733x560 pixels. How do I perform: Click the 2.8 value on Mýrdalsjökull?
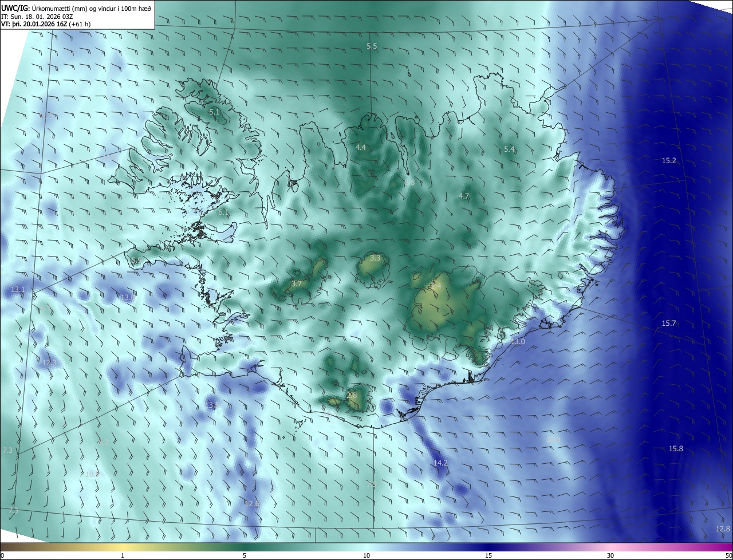352,395
